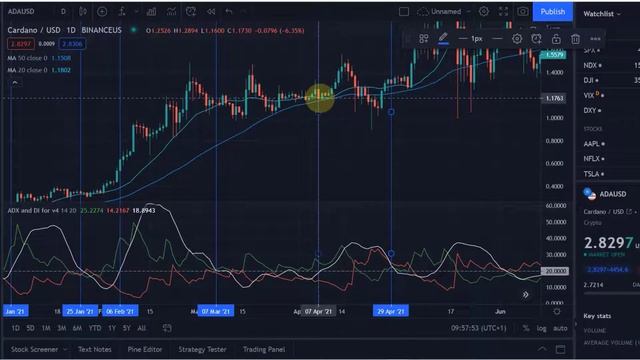
Task: Toggle the auto scale option
Action: coord(560,328)
